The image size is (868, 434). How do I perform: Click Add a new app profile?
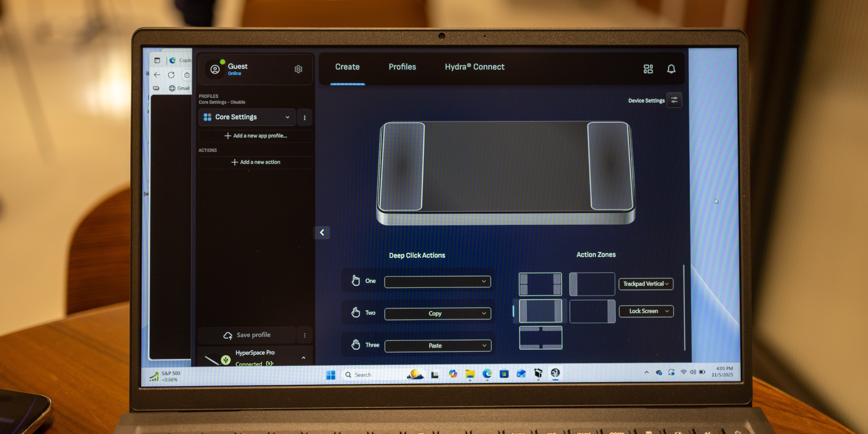point(255,136)
